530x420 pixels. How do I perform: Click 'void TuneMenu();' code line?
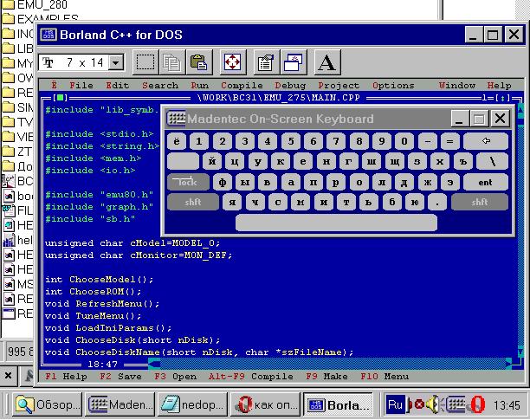pyautogui.click(x=93, y=316)
